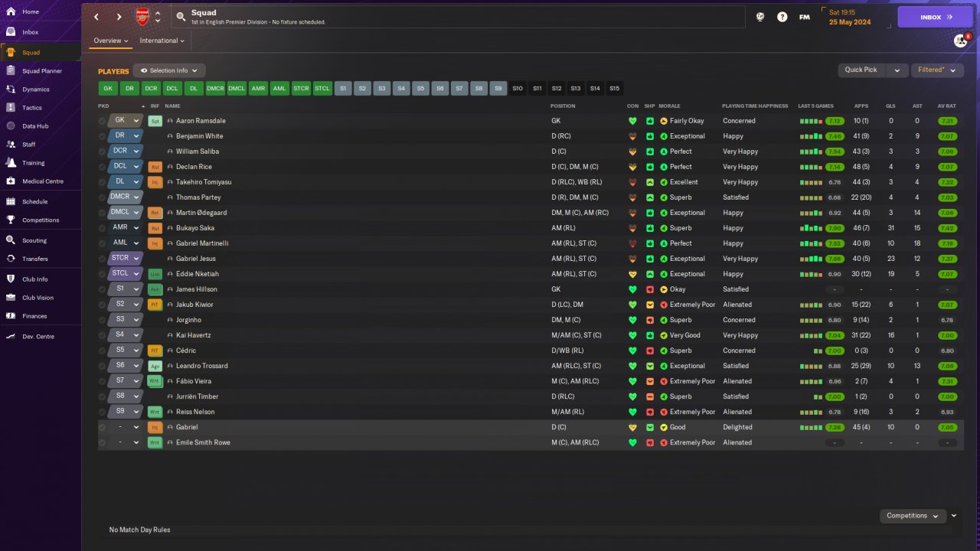
Task: Toggle selection circle for Gabriel
Action: [x=102, y=427]
